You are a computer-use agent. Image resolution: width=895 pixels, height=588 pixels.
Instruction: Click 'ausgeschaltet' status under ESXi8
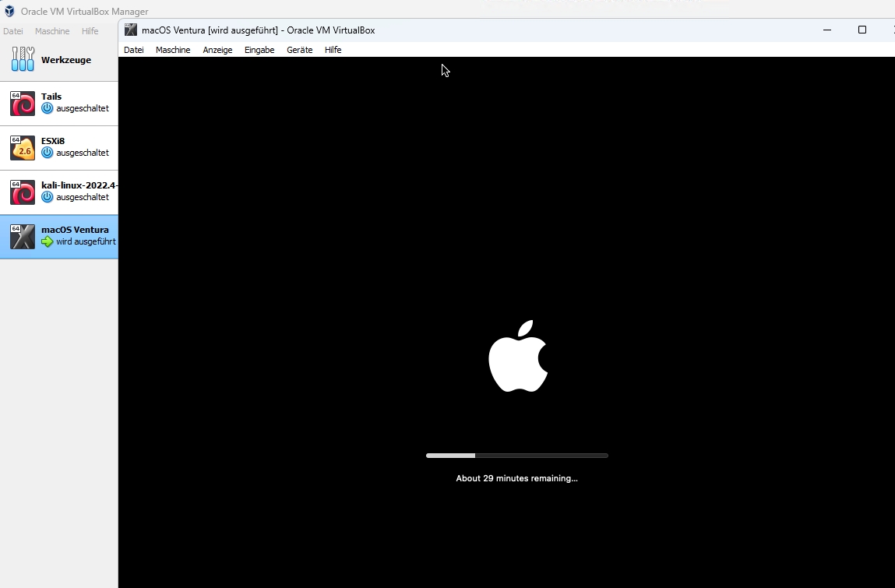pyautogui.click(x=83, y=153)
